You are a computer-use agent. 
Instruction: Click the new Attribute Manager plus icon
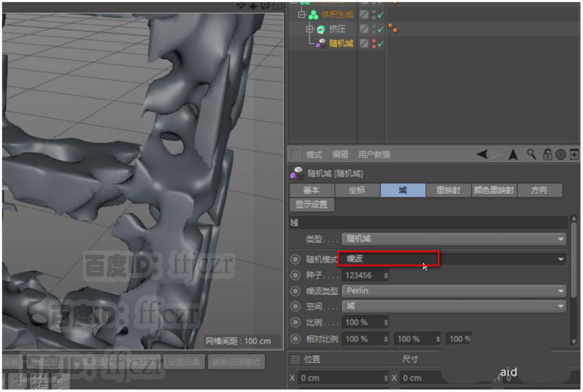[574, 154]
